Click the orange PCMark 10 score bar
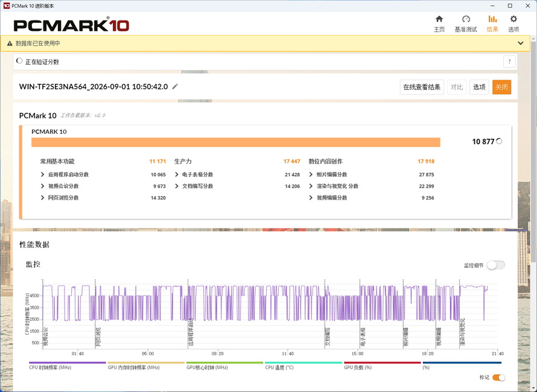This screenshot has height=392, width=537. [x=236, y=142]
